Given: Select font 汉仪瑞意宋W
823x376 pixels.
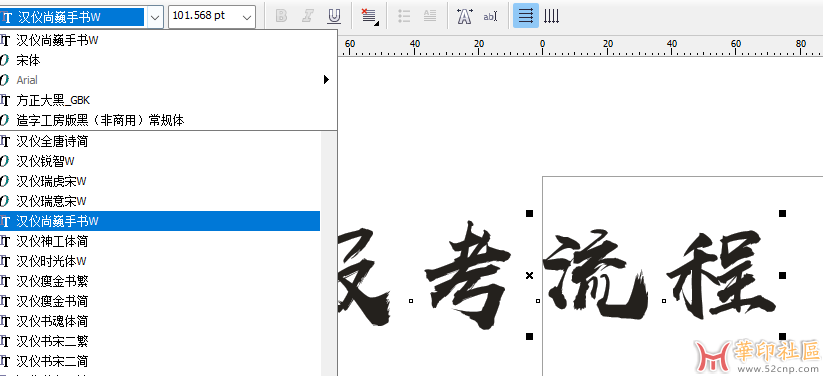Looking at the screenshot, I should point(160,201).
